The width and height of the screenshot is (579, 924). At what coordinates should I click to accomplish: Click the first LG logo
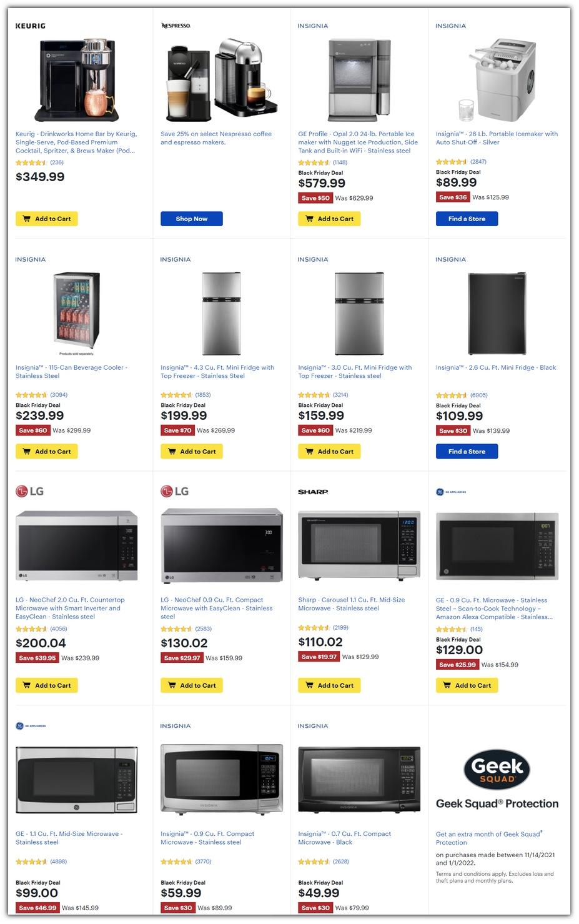click(29, 492)
